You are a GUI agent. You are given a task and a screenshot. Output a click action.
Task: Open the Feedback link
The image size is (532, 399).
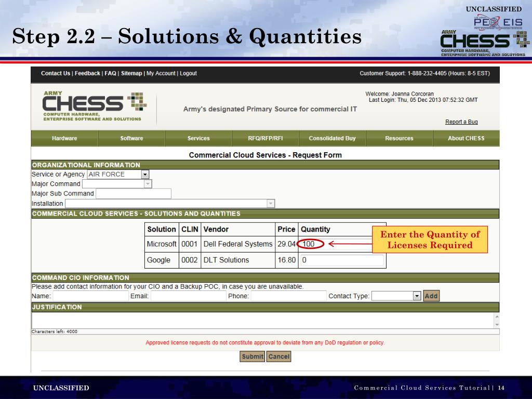coord(87,73)
